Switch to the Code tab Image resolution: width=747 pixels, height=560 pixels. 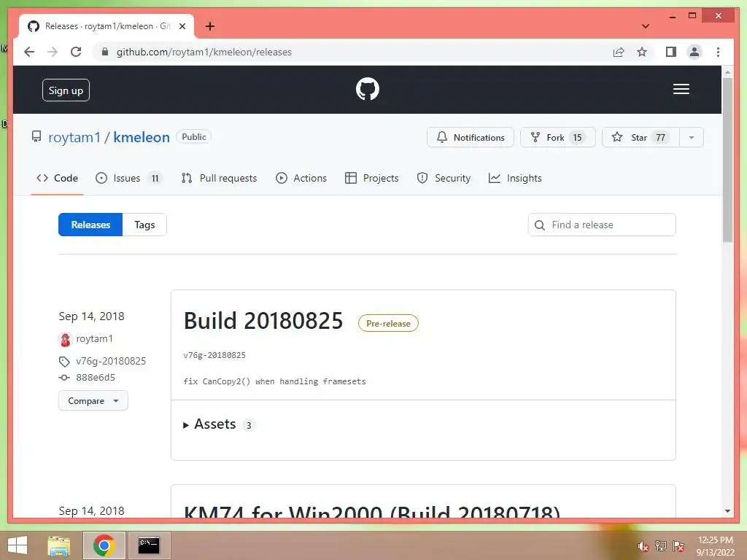pyautogui.click(x=57, y=178)
